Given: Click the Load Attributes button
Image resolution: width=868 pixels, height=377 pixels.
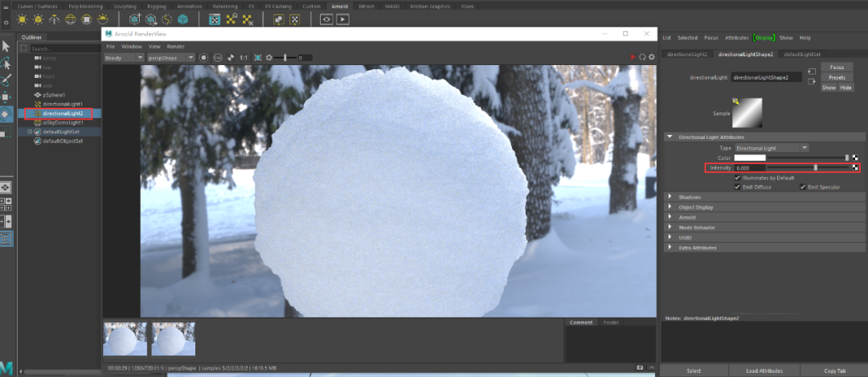Looking at the screenshot, I should point(764,371).
